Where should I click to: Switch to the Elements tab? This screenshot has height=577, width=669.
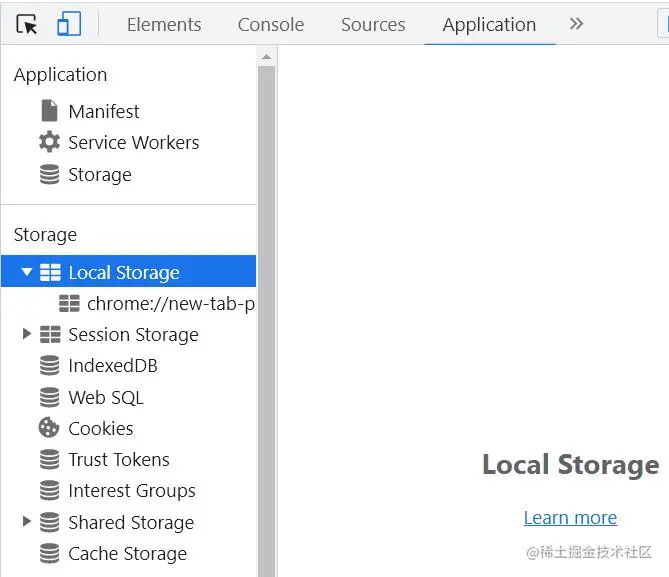(164, 25)
